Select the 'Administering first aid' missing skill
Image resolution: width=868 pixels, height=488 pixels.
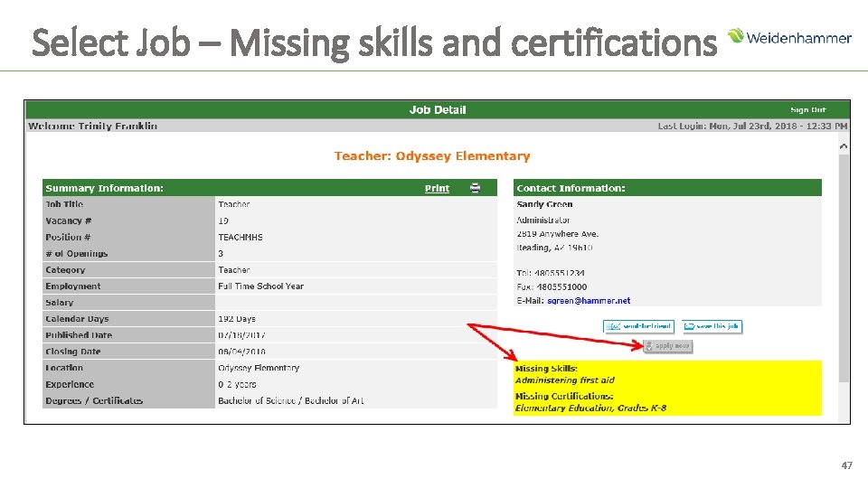(564, 380)
